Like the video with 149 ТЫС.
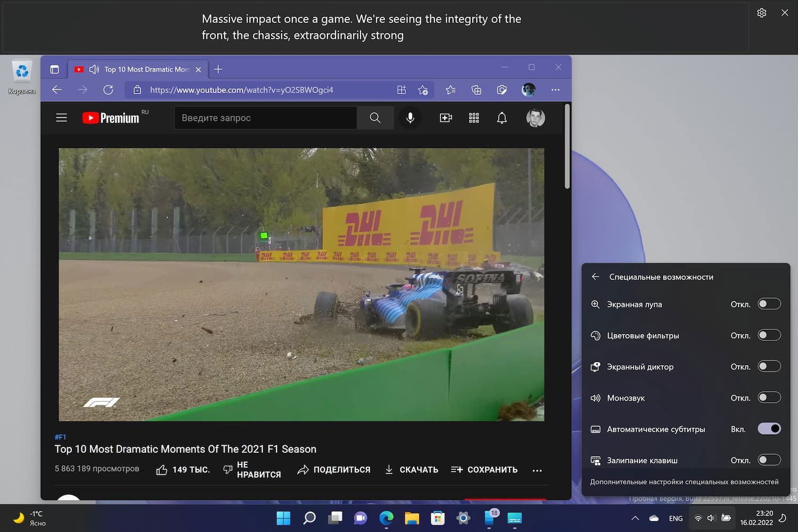Viewport: 798px width, 532px height. (183, 470)
